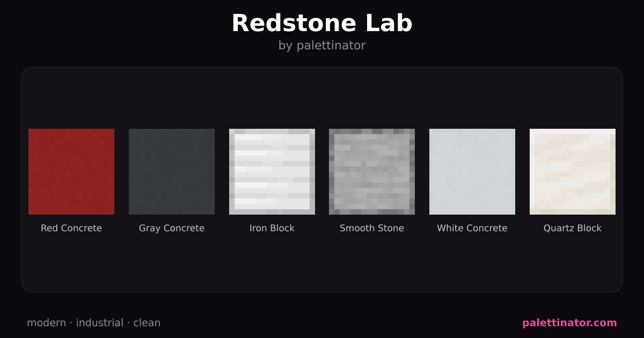Select the Iron Block texture swatch
644x338 pixels.
(x=272, y=172)
